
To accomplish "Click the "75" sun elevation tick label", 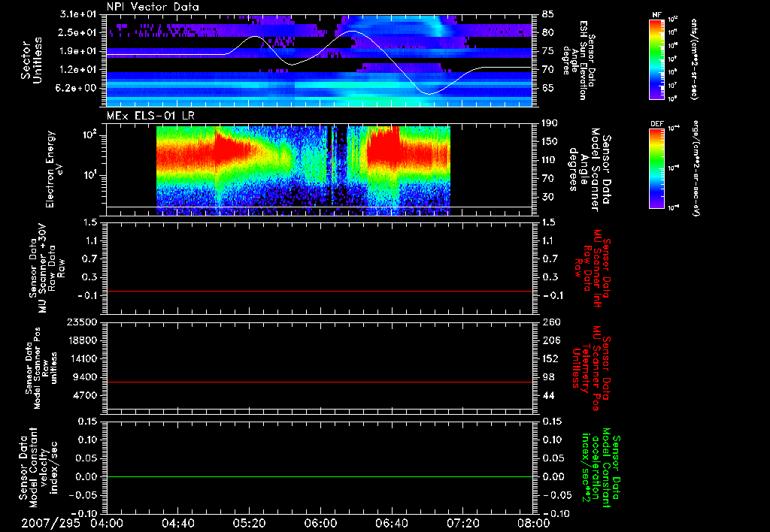I will (548, 51).
